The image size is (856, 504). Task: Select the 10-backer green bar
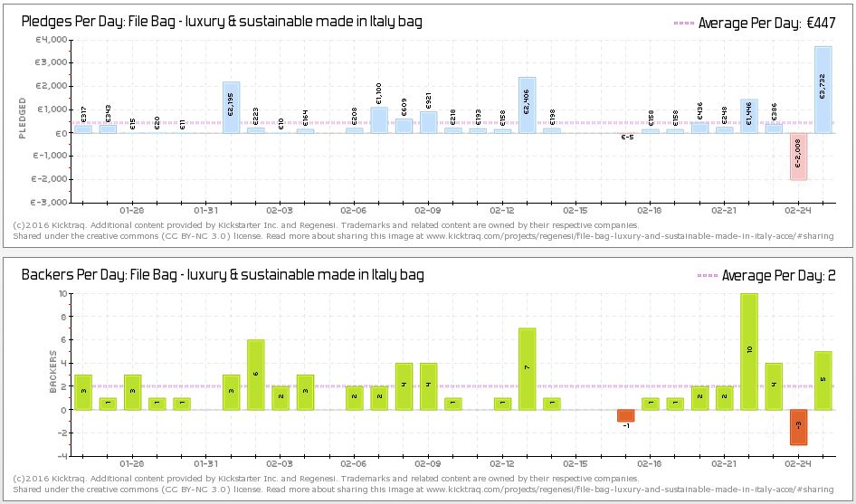pos(749,352)
